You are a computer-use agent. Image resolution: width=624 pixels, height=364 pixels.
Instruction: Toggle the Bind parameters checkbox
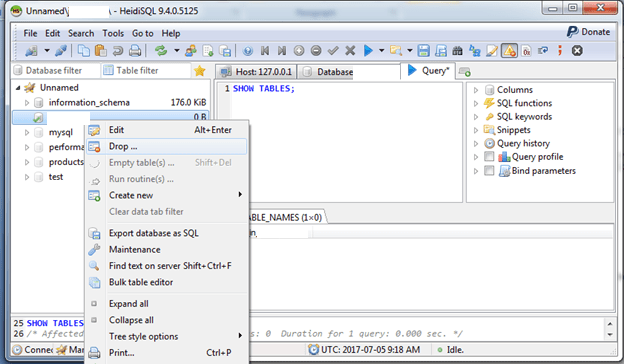(489, 171)
